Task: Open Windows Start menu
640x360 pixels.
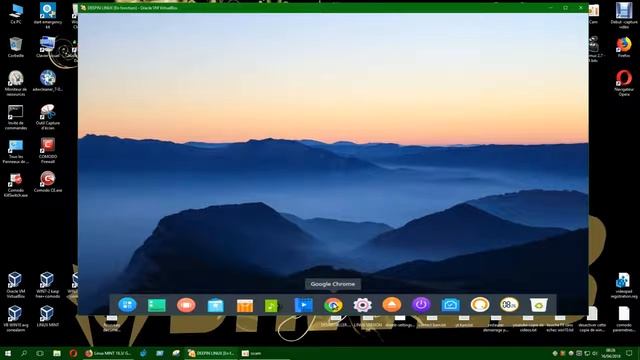Action: (x=8, y=353)
